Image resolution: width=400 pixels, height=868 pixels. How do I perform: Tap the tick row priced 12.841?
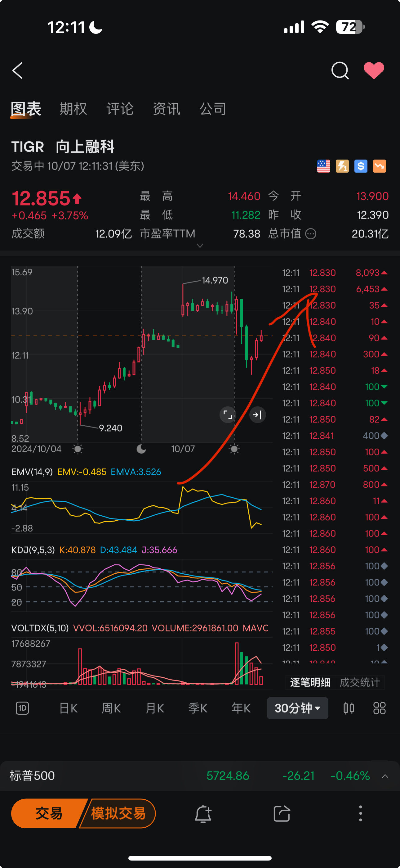click(335, 436)
